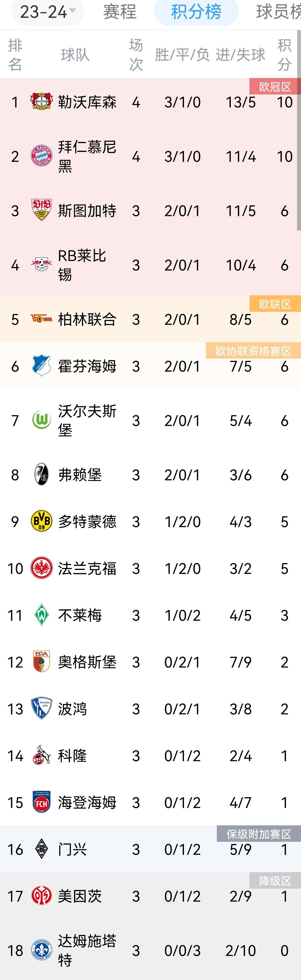The width and height of the screenshot is (301, 980).
Task: Click the Union Berlin logo
Action: click(x=42, y=319)
